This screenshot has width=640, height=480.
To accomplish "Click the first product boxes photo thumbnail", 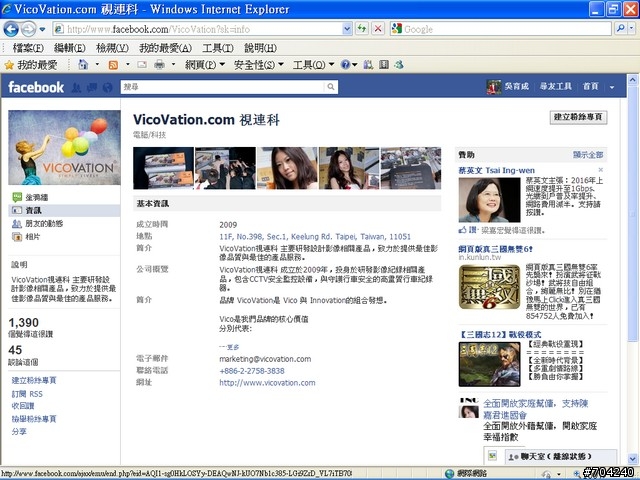I will 163,168.
